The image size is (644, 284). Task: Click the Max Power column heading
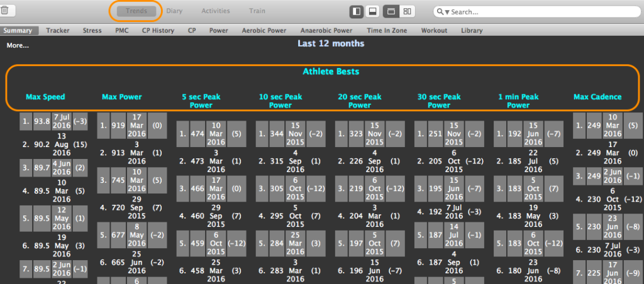121,97
